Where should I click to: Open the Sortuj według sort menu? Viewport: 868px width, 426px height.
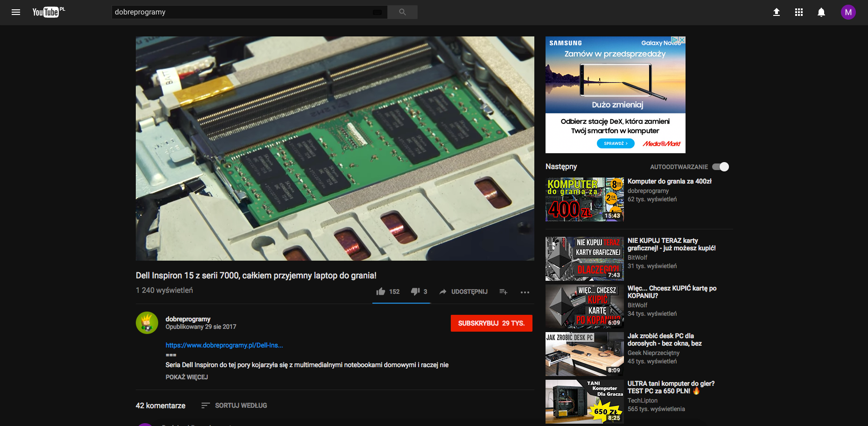tap(234, 405)
